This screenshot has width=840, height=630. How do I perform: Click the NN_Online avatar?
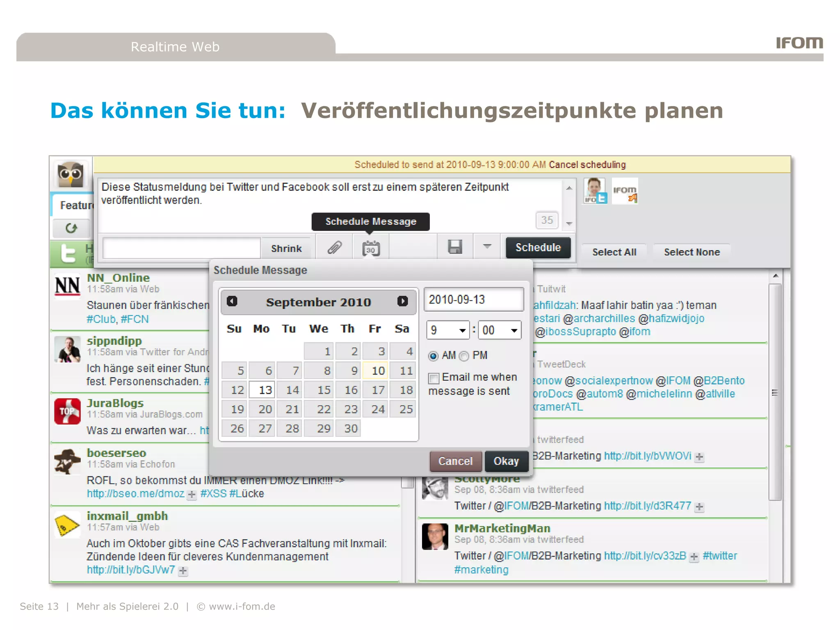coord(67,286)
